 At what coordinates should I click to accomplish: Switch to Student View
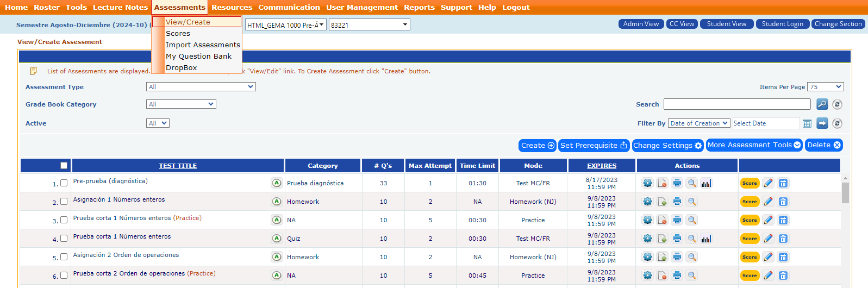[x=726, y=24]
